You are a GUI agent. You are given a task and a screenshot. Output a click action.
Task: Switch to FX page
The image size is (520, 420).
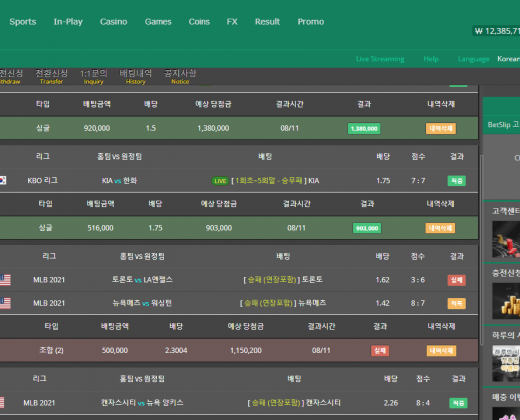tap(232, 22)
